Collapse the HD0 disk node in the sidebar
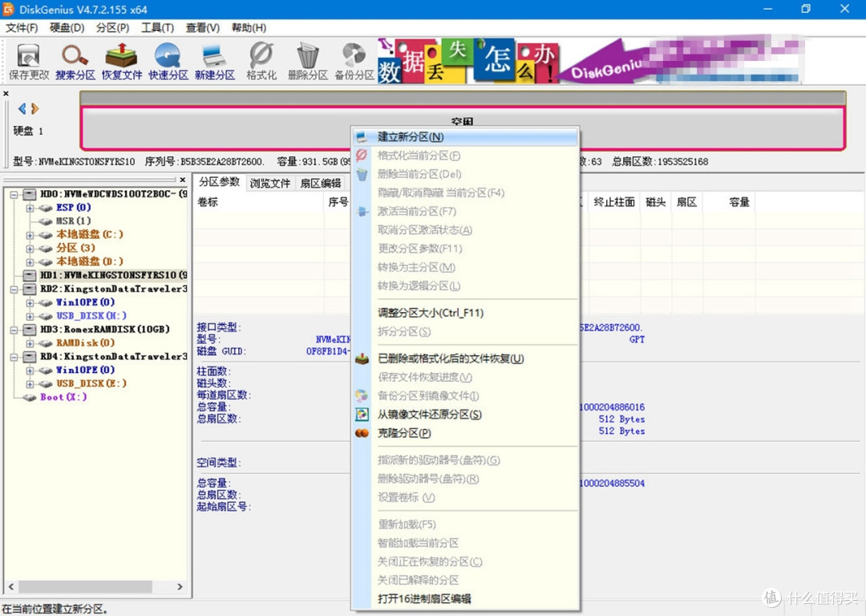Image resolution: width=866 pixels, height=616 pixels. click(14, 193)
